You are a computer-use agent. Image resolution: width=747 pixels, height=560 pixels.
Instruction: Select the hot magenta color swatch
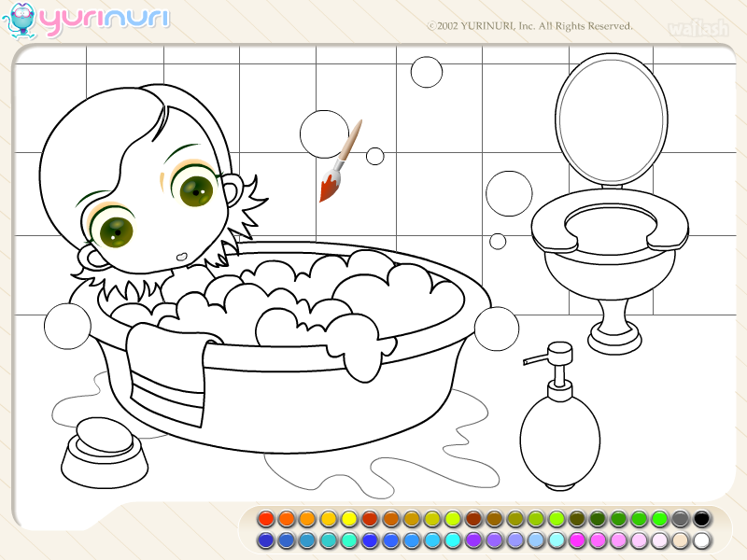577,540
